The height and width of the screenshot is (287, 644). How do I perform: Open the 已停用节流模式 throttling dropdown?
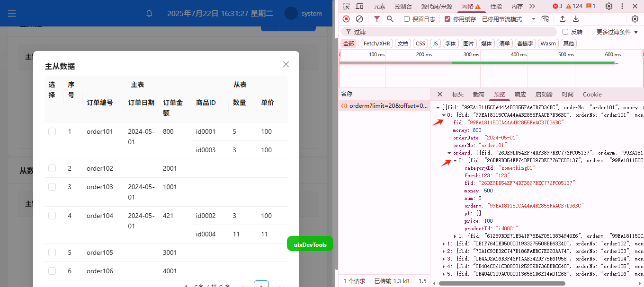point(509,19)
